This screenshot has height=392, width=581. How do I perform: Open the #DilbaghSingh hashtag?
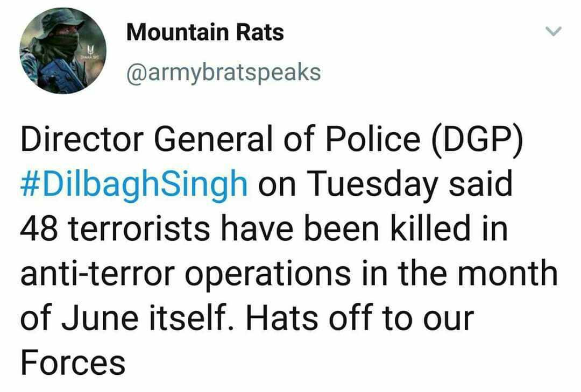pos(134,184)
